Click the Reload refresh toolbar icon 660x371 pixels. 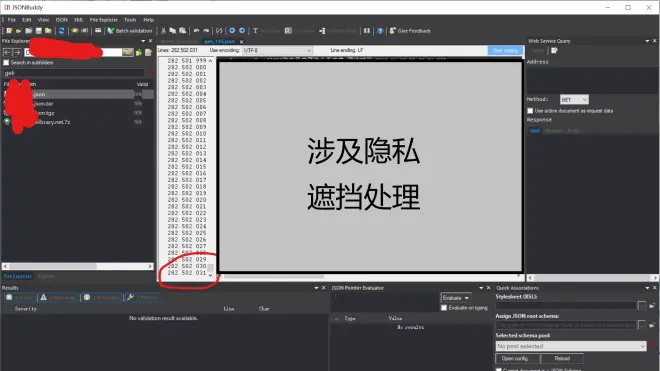61,31
